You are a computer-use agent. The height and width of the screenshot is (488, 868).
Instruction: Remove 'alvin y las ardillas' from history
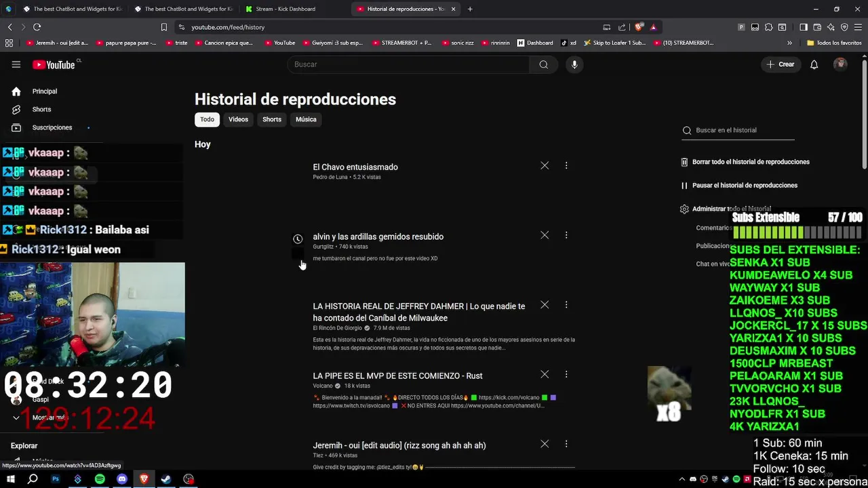click(x=545, y=235)
